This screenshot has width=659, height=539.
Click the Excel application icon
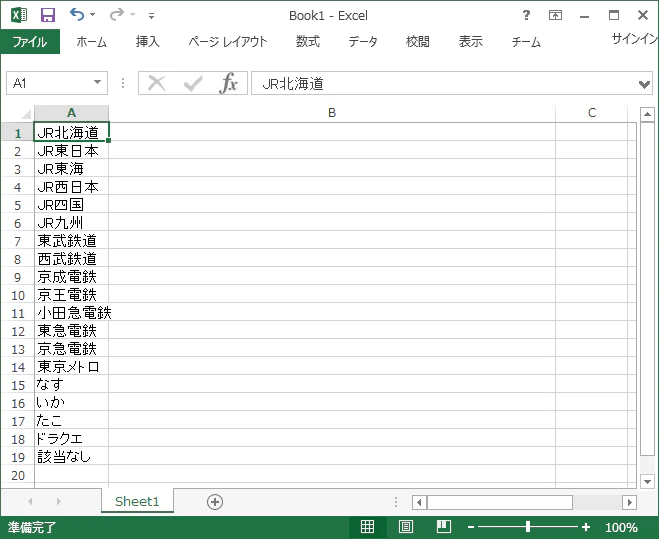19,15
